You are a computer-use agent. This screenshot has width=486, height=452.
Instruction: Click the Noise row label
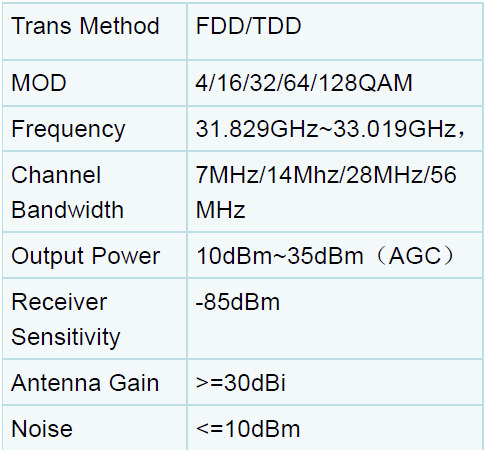tap(42, 429)
